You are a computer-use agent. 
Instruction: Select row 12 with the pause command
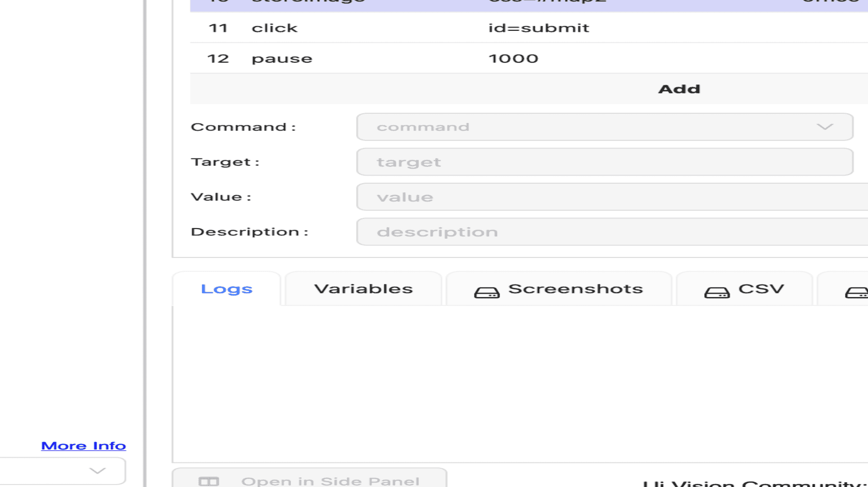pos(282,58)
